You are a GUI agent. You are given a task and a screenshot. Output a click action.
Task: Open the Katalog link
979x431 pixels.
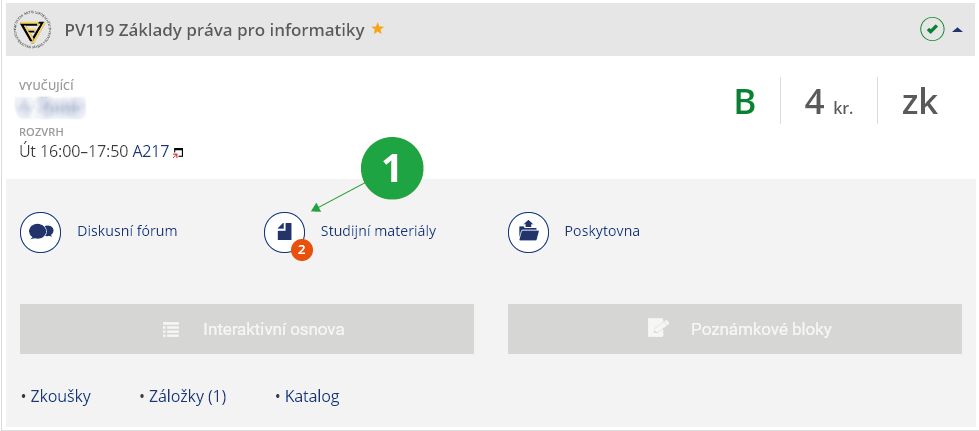311,396
